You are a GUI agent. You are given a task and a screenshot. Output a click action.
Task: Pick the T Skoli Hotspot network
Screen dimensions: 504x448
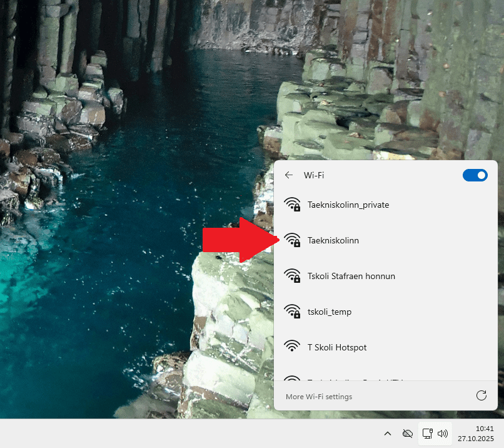tap(337, 347)
